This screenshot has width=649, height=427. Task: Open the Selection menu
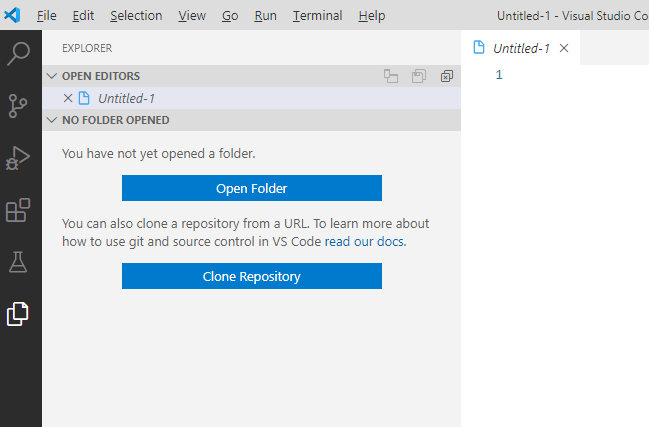click(135, 16)
